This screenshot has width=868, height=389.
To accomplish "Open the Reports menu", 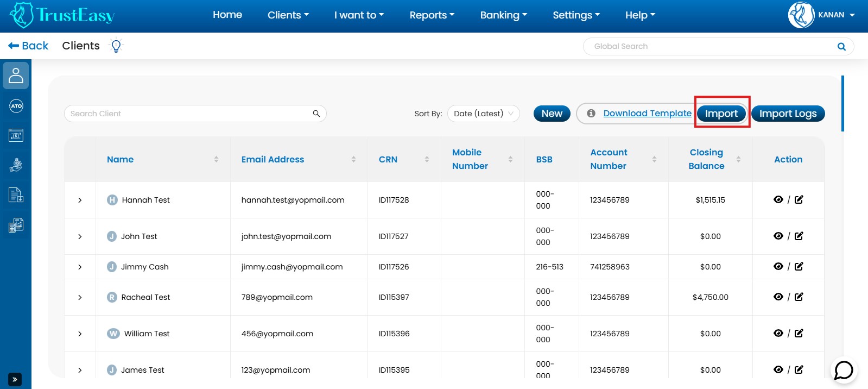I will (432, 15).
